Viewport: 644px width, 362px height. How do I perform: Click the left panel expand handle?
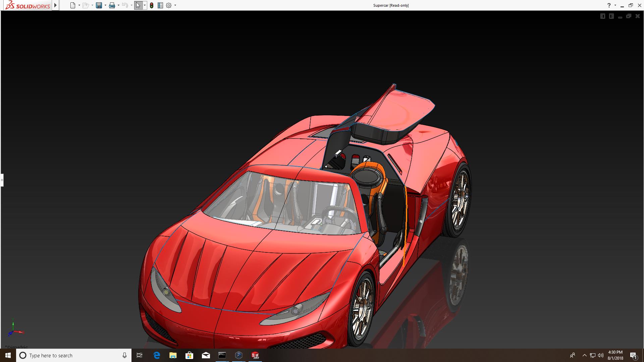[x=2, y=180]
